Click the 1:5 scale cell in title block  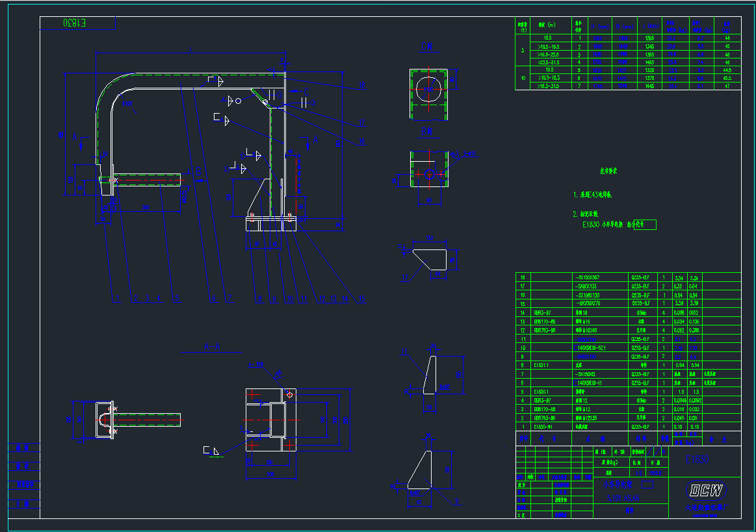tap(638, 473)
